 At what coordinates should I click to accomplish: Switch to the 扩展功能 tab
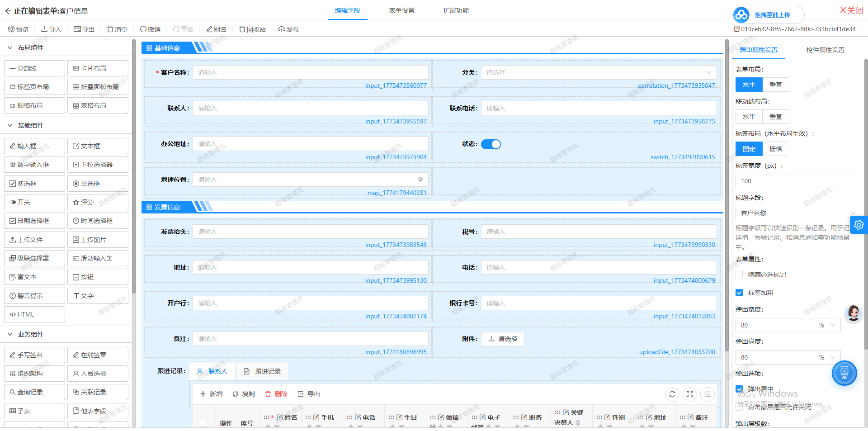(x=456, y=10)
